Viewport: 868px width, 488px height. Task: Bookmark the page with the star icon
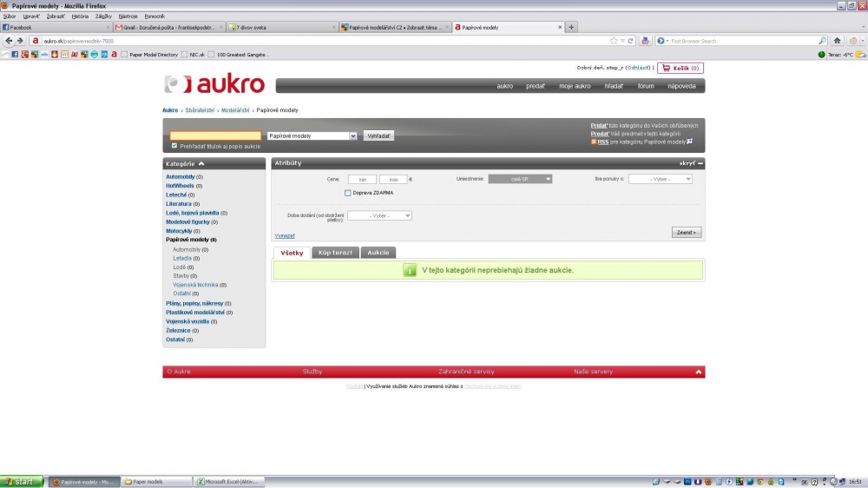pos(614,41)
